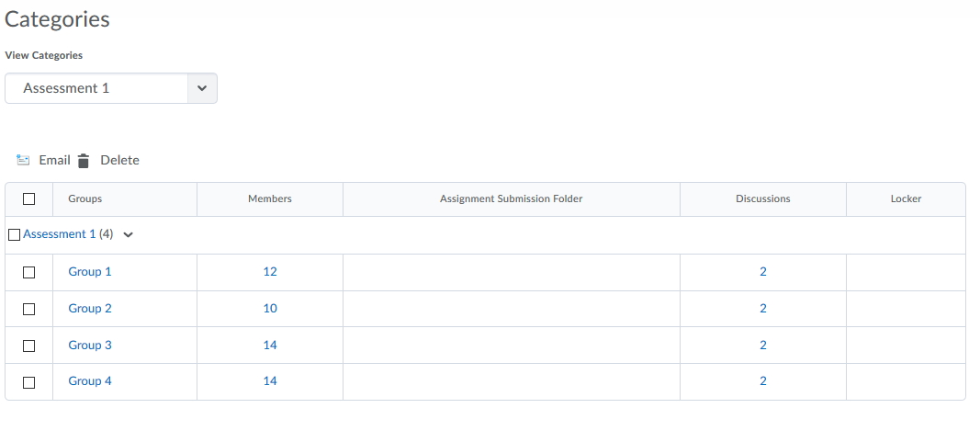Check the Group 2 row checkbox
This screenshot has height=442, width=980.
[x=28, y=309]
